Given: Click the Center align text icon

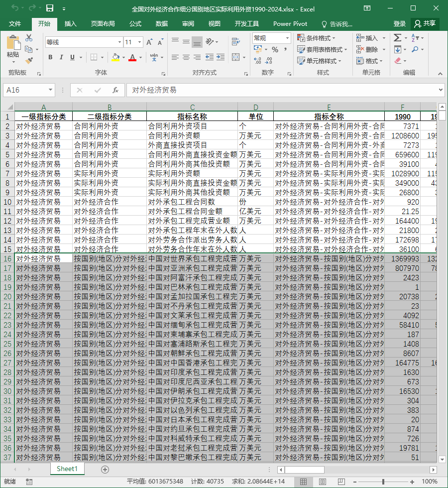Looking at the screenshot, I should click(x=186, y=57).
